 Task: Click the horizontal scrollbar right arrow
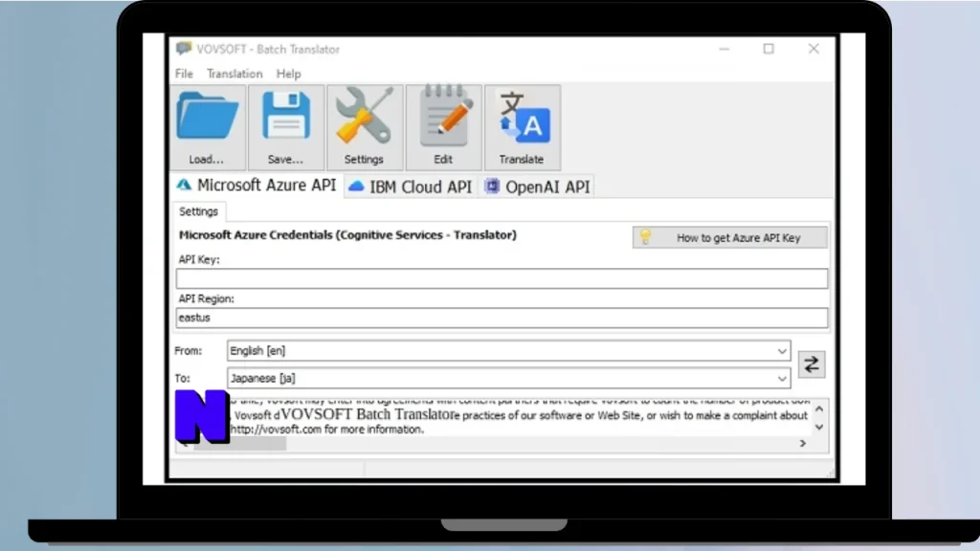pos(803,444)
